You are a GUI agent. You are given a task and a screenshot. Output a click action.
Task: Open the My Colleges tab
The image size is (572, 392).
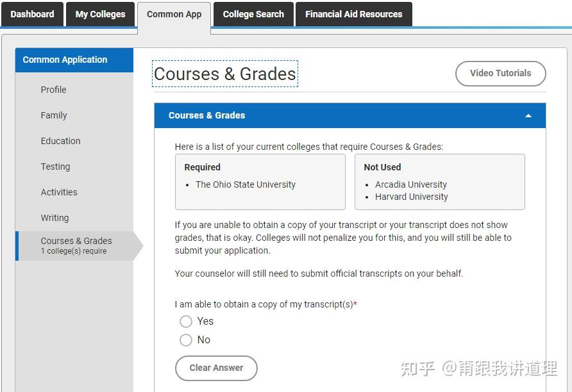point(100,14)
